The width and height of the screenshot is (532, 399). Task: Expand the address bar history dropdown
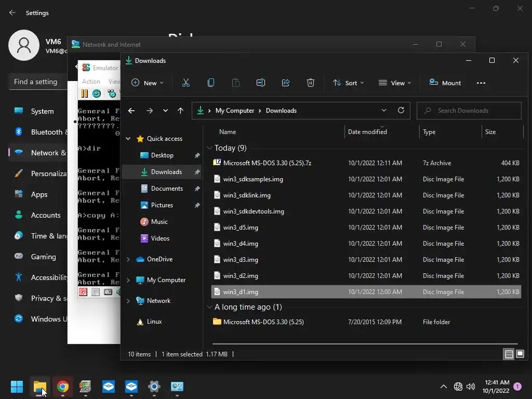click(384, 110)
